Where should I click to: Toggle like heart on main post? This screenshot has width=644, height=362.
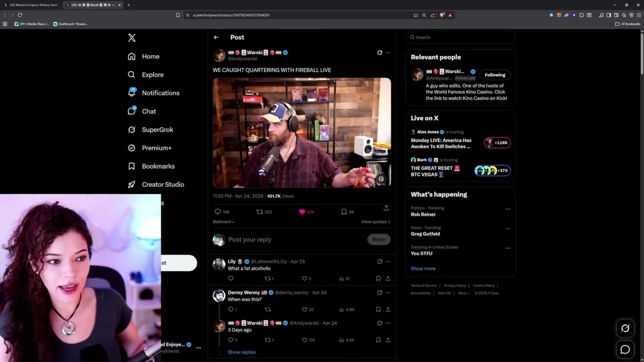(302, 212)
